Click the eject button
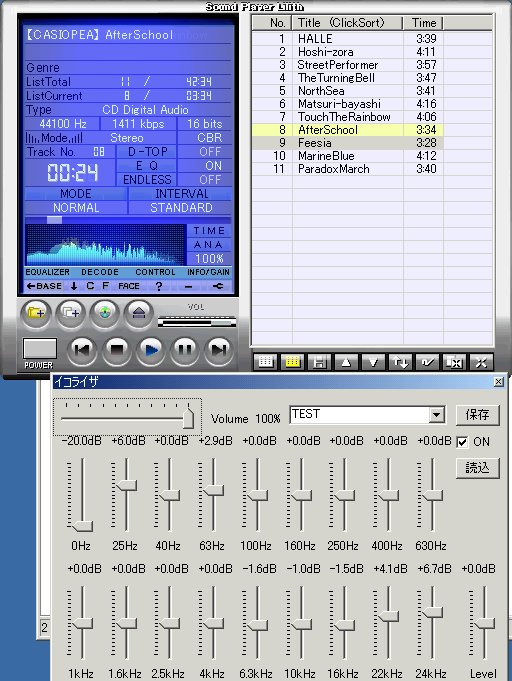 coord(139,313)
